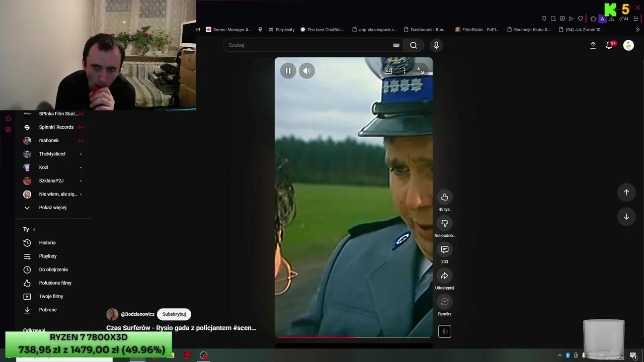The image size is (644, 362).
Task: Open SzklanaY2J channel in subscriptions
Action: coord(53,181)
